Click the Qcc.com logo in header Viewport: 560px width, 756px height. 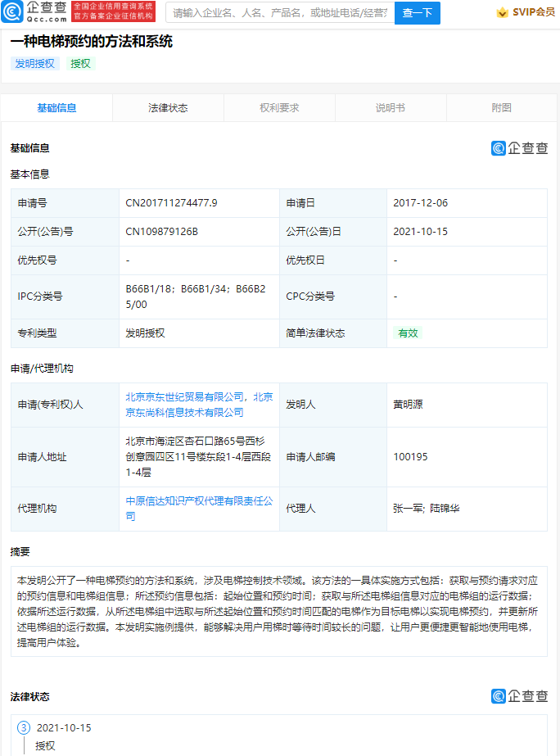click(34, 11)
